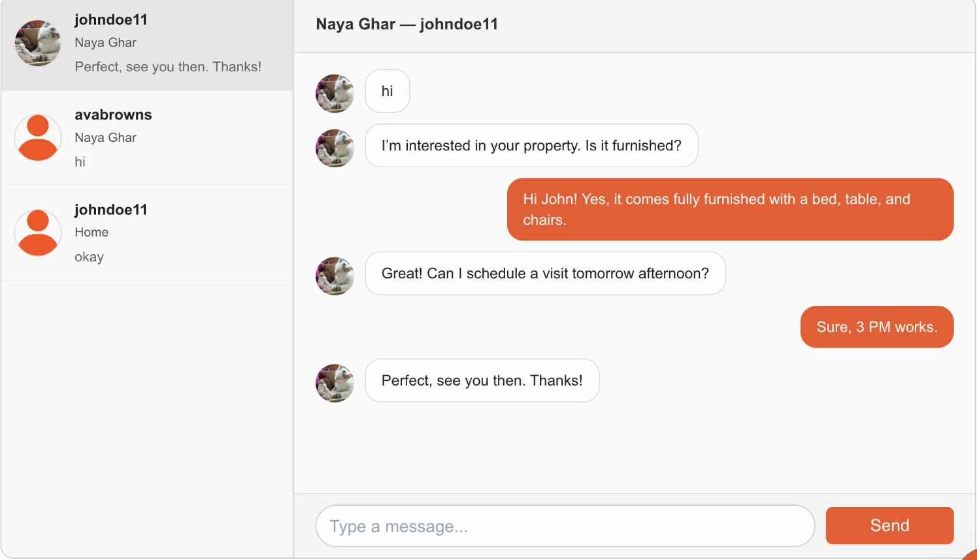Image resolution: width=977 pixels, height=560 pixels.
Task: Click the avatar beside the 'hi' message
Action: [x=335, y=93]
